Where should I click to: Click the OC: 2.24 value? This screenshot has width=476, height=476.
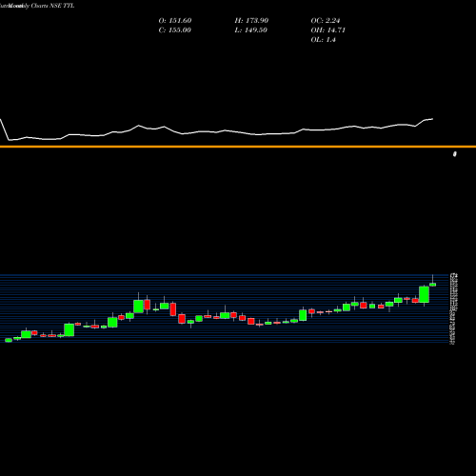pos(326,21)
